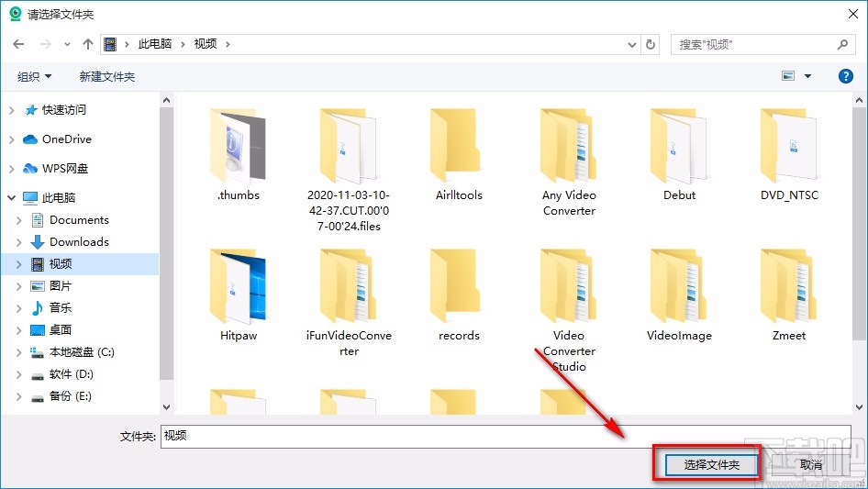Click the file list scroll-down arrow
Image resolution: width=868 pixels, height=489 pixels.
(859, 407)
